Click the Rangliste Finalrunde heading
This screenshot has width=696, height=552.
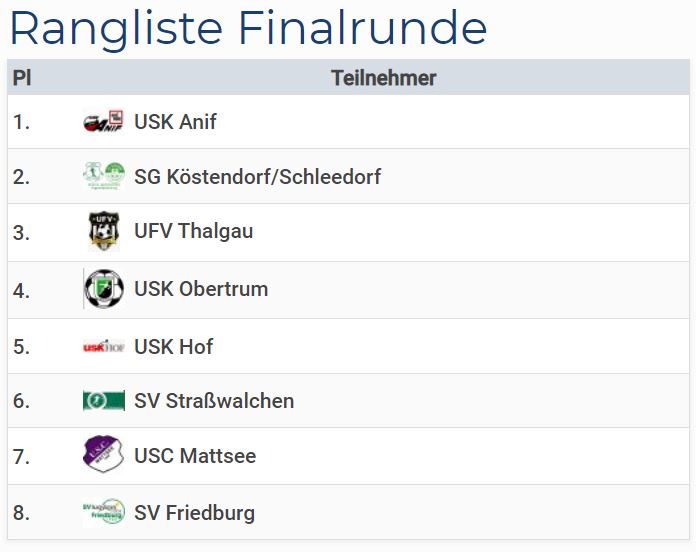tap(248, 29)
